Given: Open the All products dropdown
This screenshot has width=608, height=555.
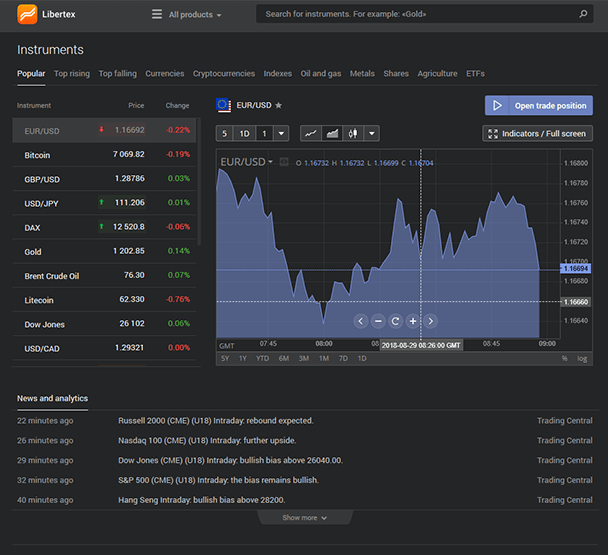Looking at the screenshot, I should pos(195,15).
